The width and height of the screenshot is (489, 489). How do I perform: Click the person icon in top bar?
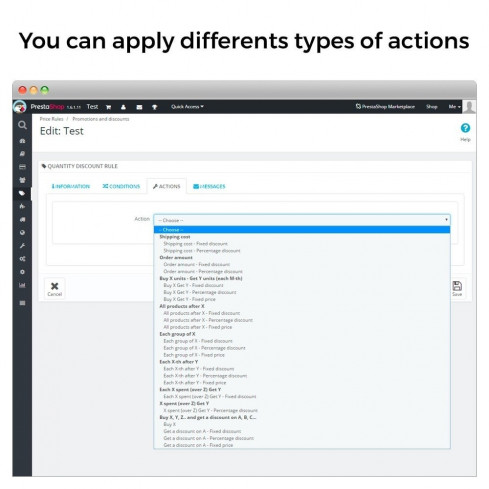pos(123,107)
